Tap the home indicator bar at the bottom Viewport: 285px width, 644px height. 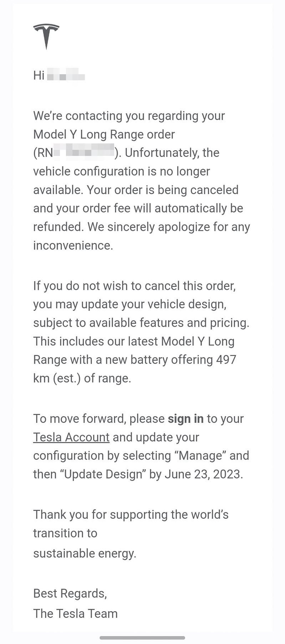pos(142,638)
